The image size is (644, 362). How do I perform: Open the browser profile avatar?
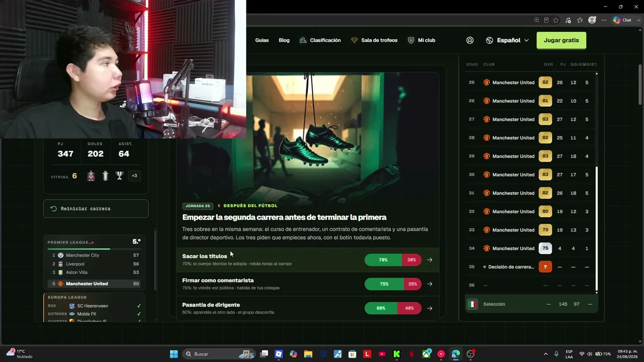(x=592, y=20)
